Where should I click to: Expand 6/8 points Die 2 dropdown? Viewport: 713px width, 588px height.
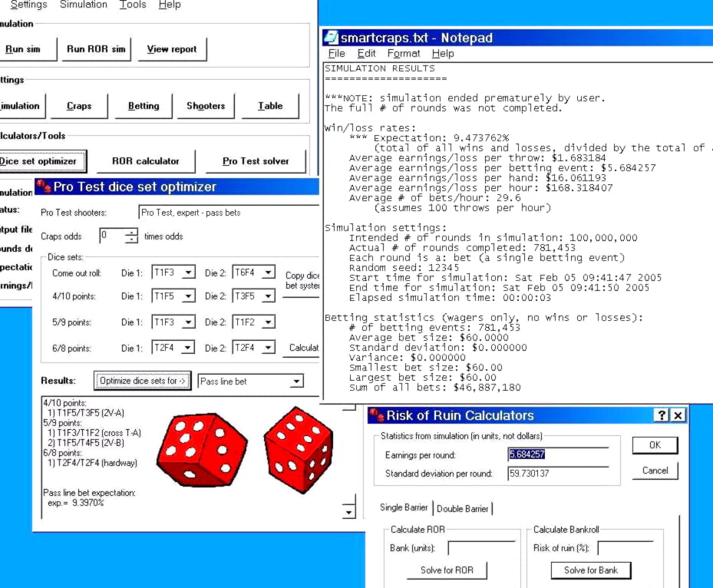click(x=269, y=348)
